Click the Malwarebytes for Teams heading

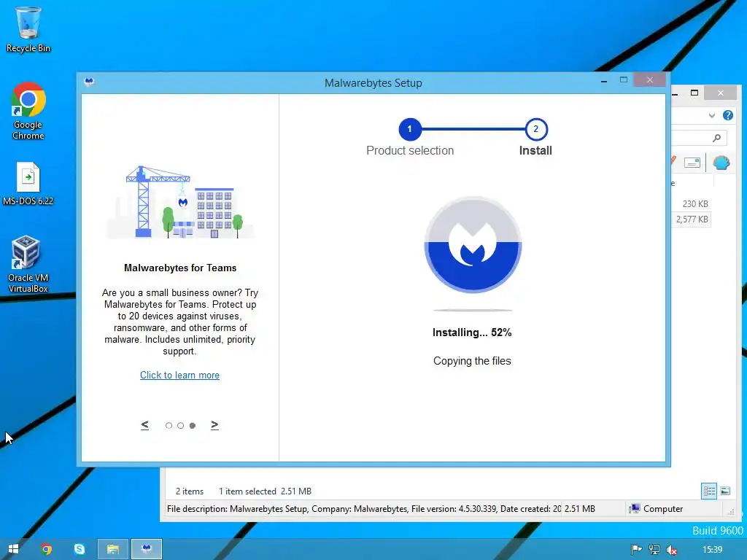tap(180, 268)
